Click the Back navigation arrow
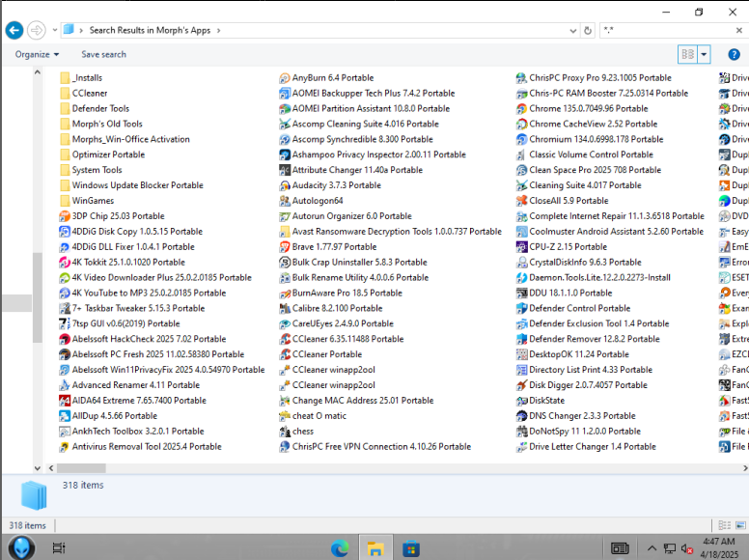 14,31
